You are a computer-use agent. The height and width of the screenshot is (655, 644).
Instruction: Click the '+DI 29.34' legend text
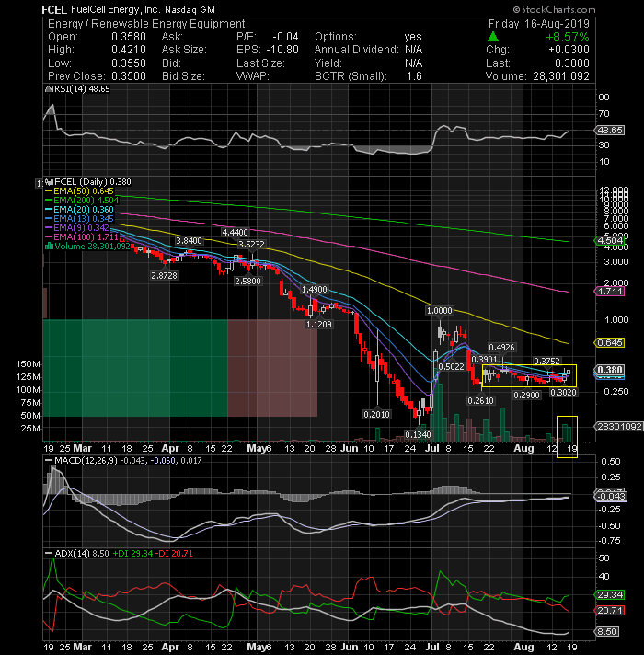(132, 554)
